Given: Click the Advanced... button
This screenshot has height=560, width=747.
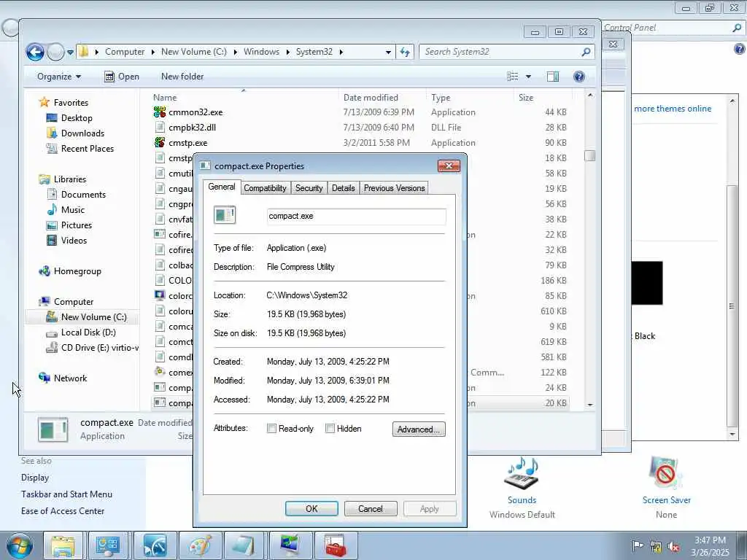Looking at the screenshot, I should point(419,429).
